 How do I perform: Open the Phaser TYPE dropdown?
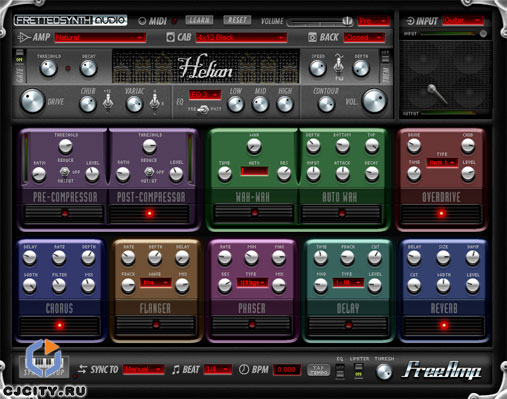[x=252, y=283]
